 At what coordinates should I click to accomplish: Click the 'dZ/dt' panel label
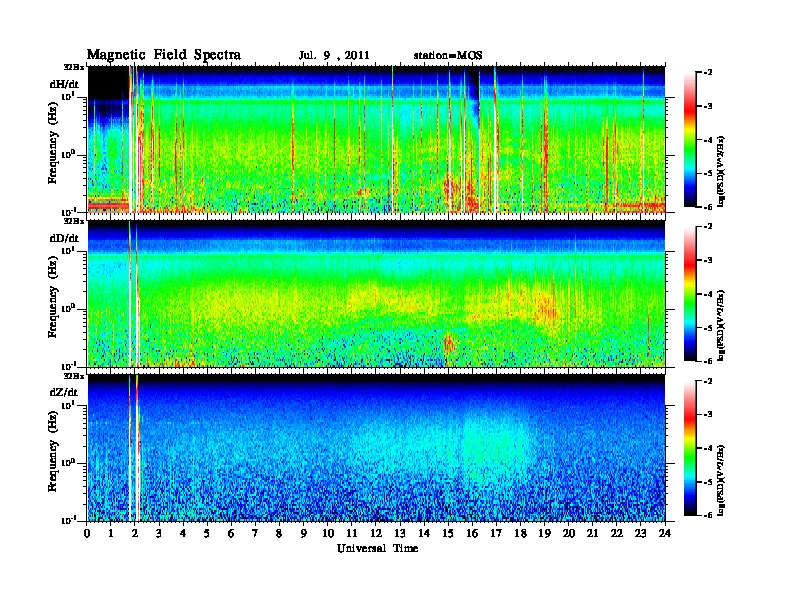coord(64,392)
